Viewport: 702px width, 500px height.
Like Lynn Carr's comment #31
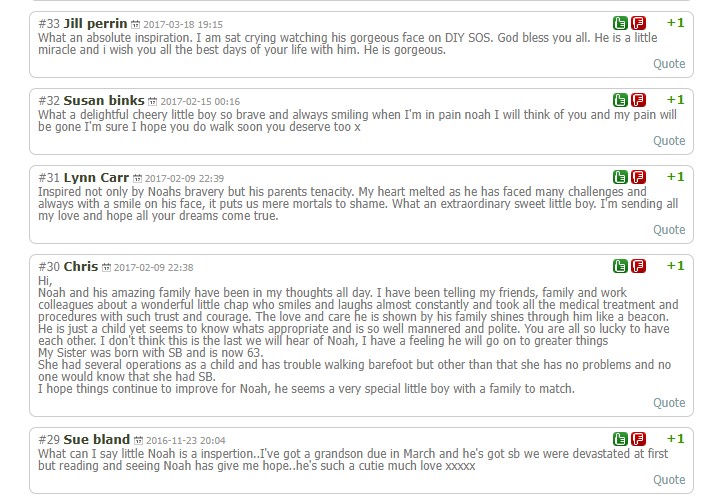pos(621,177)
